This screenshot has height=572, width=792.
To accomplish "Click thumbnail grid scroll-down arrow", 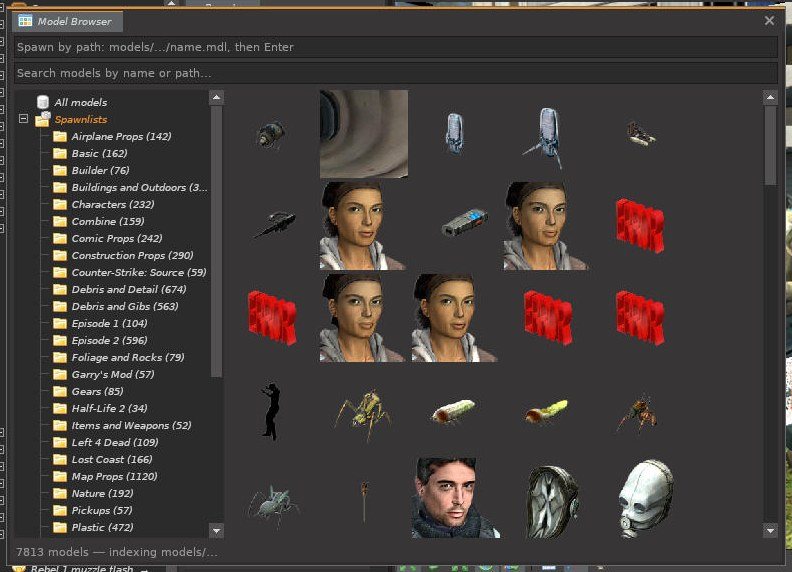I will [770, 531].
